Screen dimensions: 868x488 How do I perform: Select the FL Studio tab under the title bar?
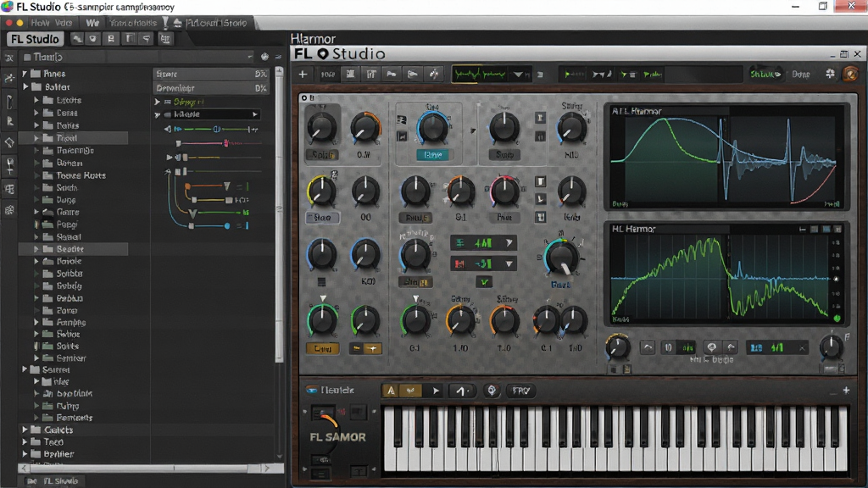point(35,39)
